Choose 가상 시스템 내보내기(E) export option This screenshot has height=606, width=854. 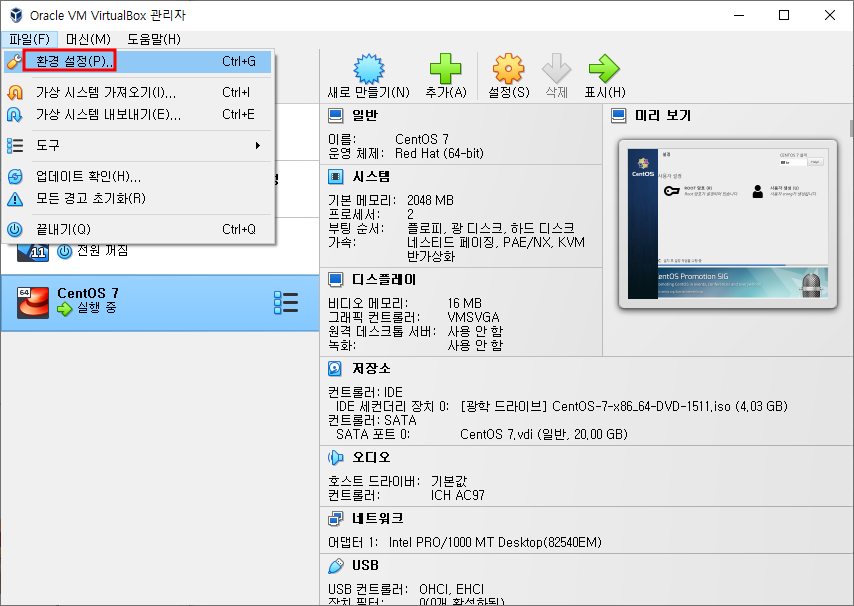tap(137, 114)
